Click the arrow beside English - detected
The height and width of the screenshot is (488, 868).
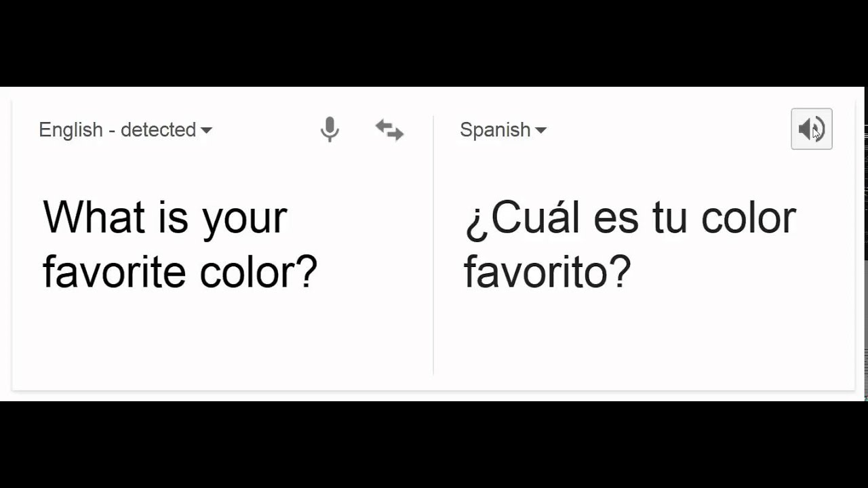pos(207,130)
